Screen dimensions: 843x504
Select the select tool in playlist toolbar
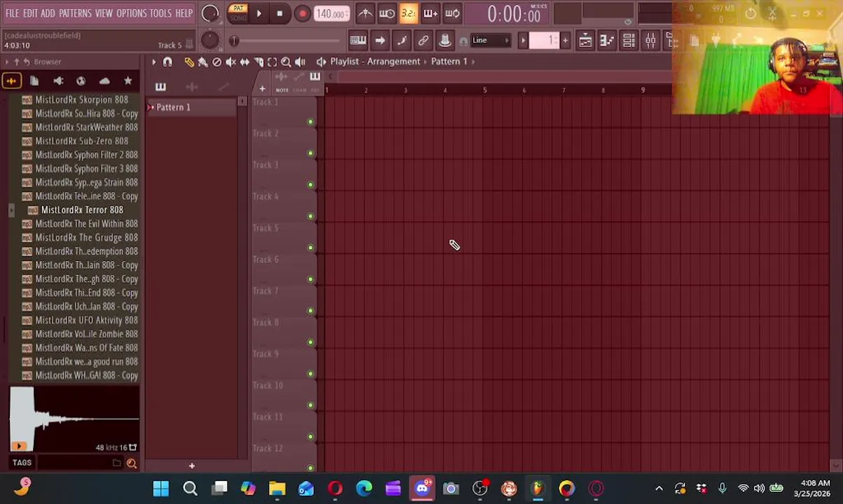(x=272, y=62)
